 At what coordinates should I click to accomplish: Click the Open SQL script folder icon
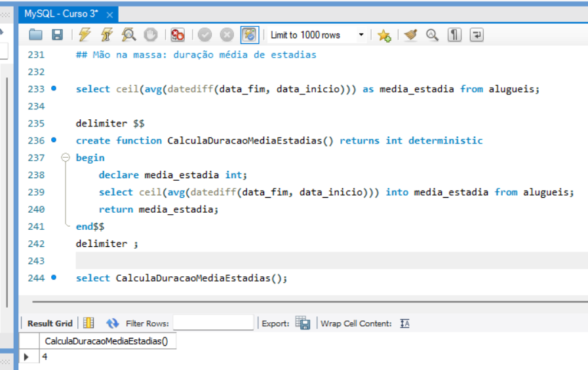click(x=35, y=35)
